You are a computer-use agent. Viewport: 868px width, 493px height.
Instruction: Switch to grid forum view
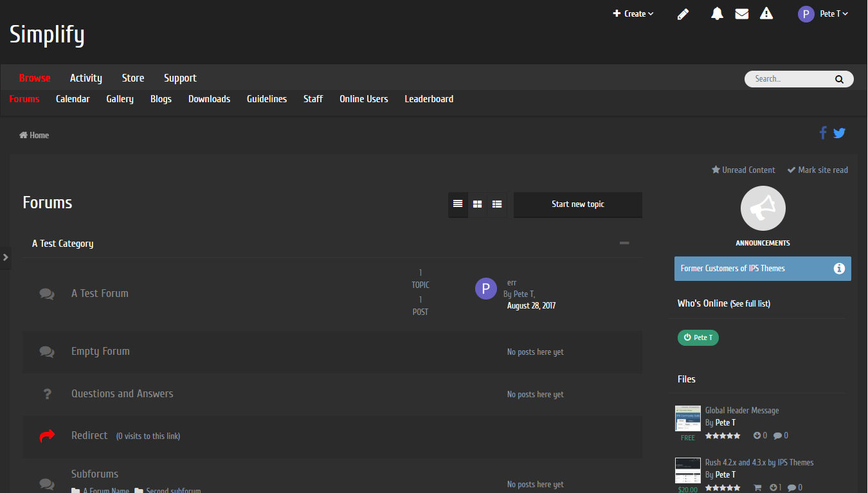[x=478, y=204]
